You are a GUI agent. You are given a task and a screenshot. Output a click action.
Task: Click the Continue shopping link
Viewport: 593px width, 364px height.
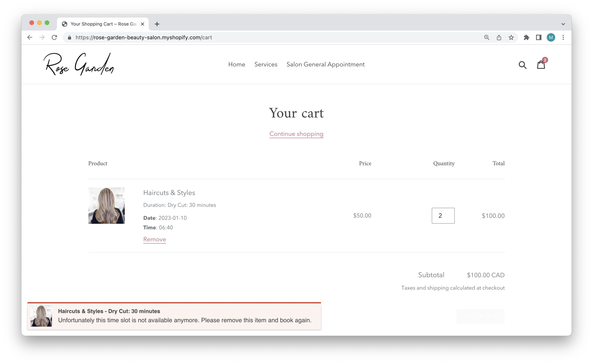point(296,134)
